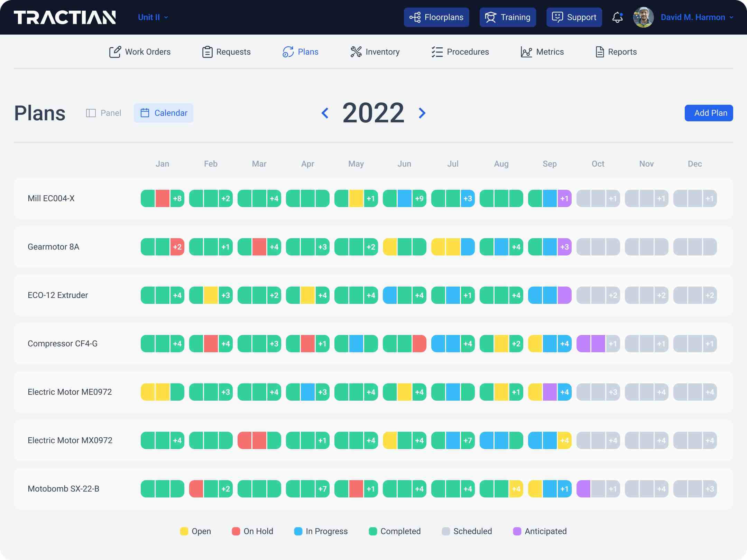This screenshot has height=560, width=747.
Task: Click the Metrics chart icon
Action: pos(526,52)
